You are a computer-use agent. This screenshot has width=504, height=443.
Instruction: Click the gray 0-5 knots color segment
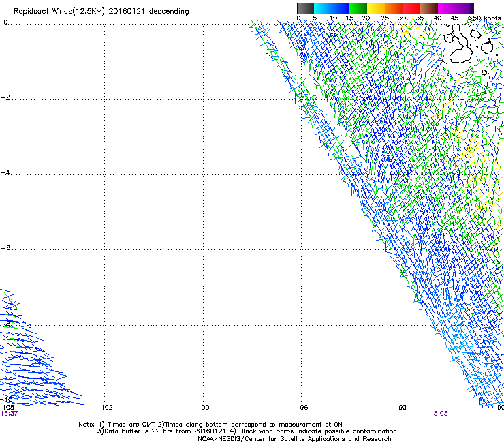coord(305,8)
